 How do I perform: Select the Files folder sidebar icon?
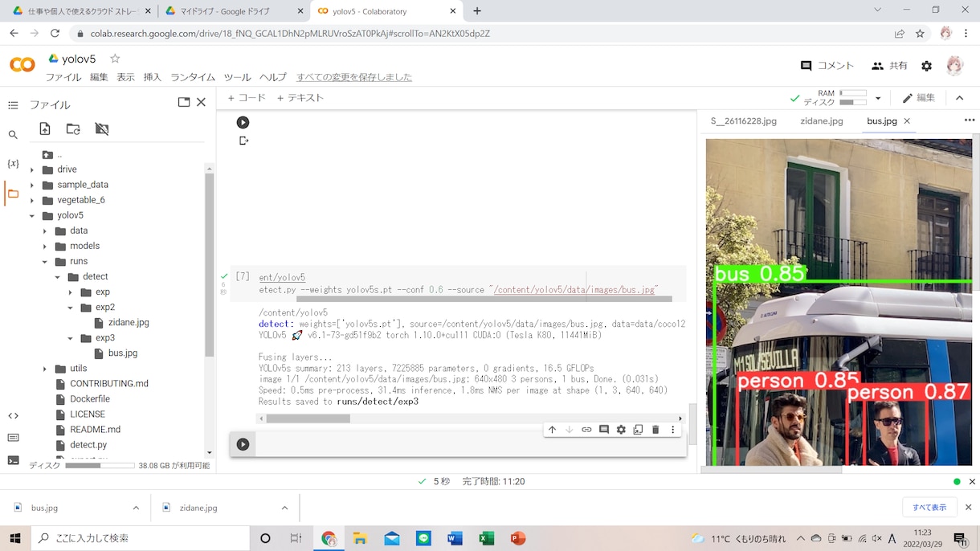click(13, 193)
